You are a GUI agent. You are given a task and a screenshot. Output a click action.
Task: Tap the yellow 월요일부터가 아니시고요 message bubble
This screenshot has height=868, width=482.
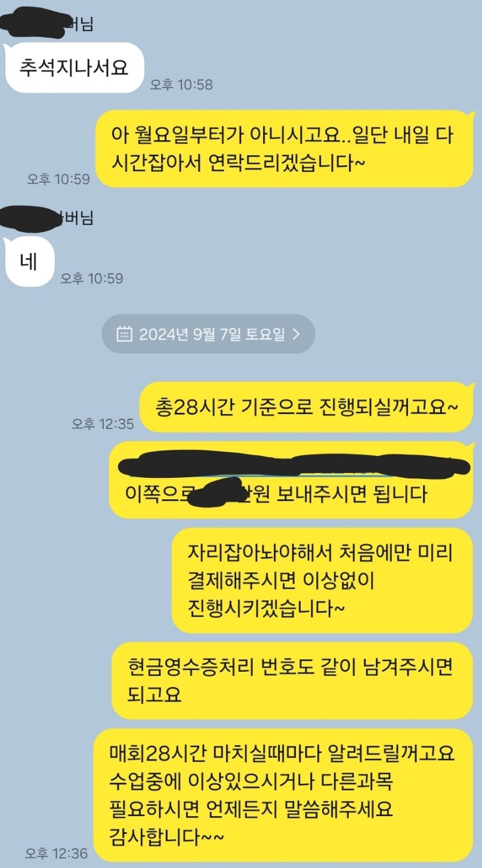(x=285, y=149)
